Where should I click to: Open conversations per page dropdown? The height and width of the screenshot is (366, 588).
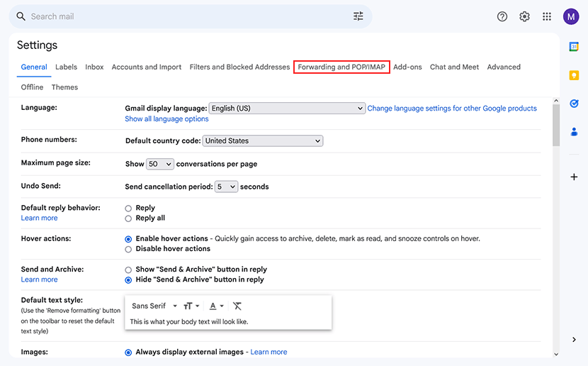pos(159,164)
